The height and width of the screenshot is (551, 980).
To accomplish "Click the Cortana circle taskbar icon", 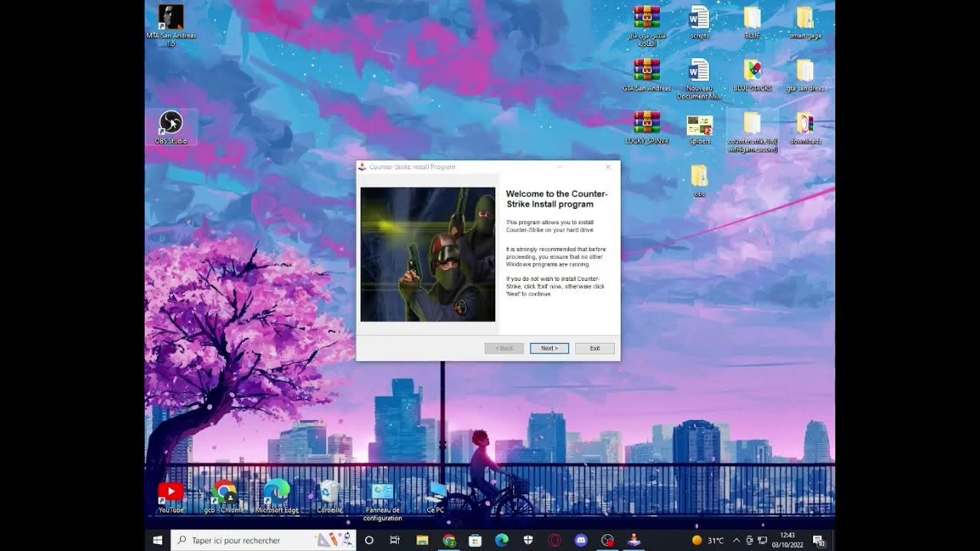I will pos(368,540).
